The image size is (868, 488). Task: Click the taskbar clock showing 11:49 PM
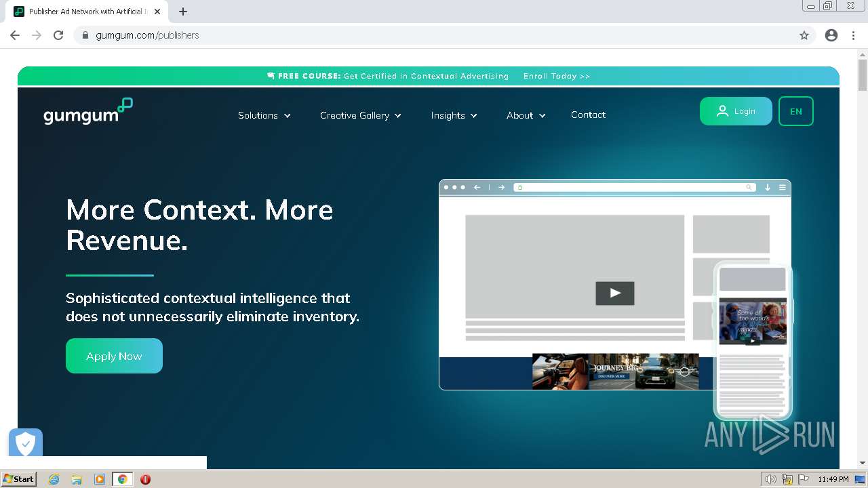click(x=833, y=479)
